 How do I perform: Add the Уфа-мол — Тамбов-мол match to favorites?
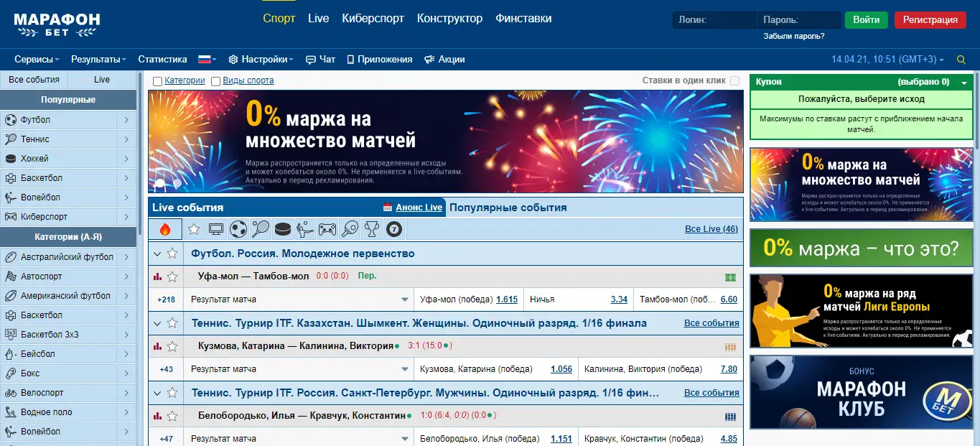[x=172, y=277]
